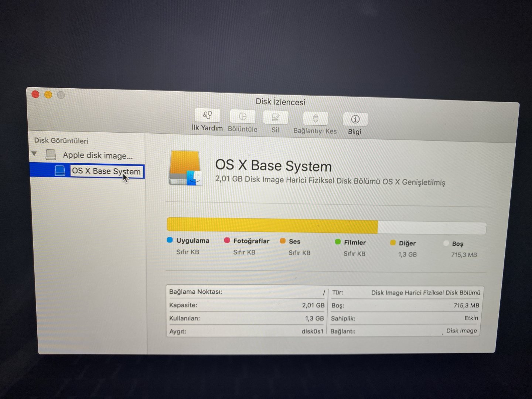Click the Bağlantı Disk Image value
The width and height of the screenshot is (532, 399).
[x=461, y=331]
